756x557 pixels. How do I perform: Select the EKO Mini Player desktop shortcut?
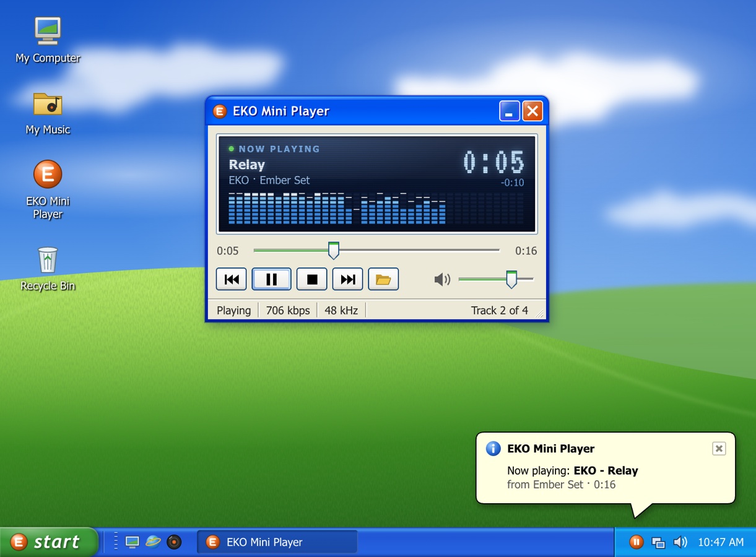[x=48, y=190]
